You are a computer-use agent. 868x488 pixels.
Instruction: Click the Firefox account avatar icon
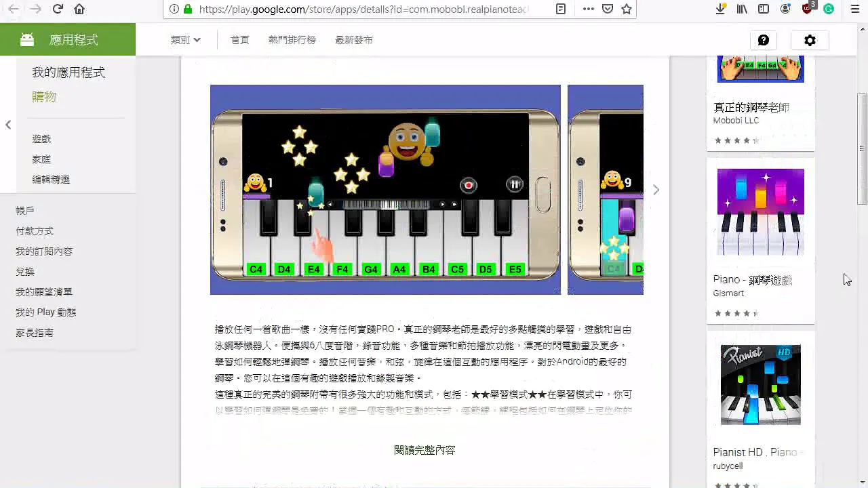click(785, 9)
